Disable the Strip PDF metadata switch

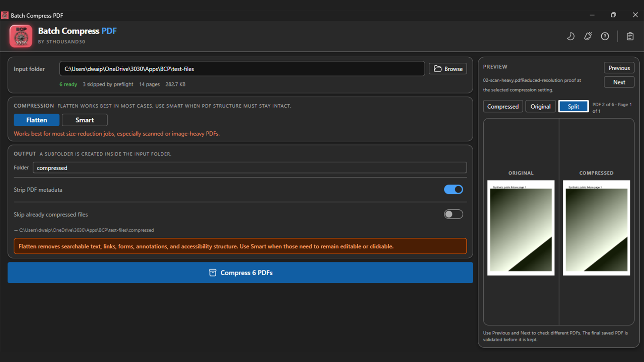coord(453,189)
